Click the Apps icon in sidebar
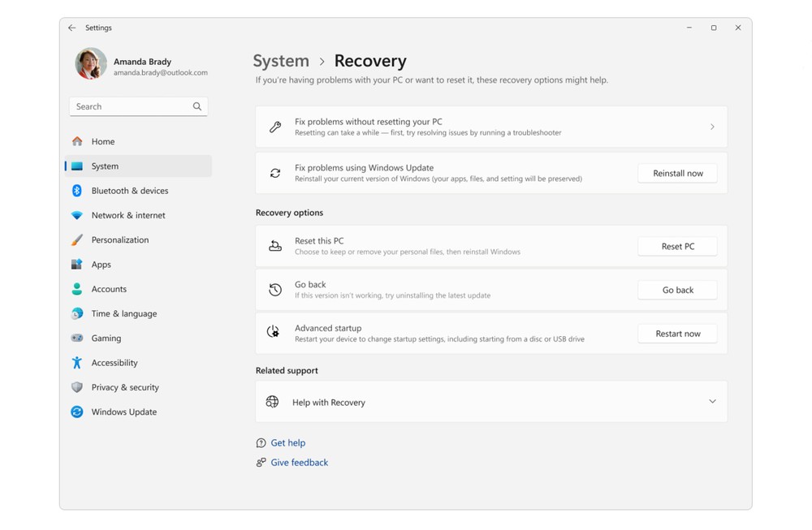The image size is (812, 530). (77, 265)
